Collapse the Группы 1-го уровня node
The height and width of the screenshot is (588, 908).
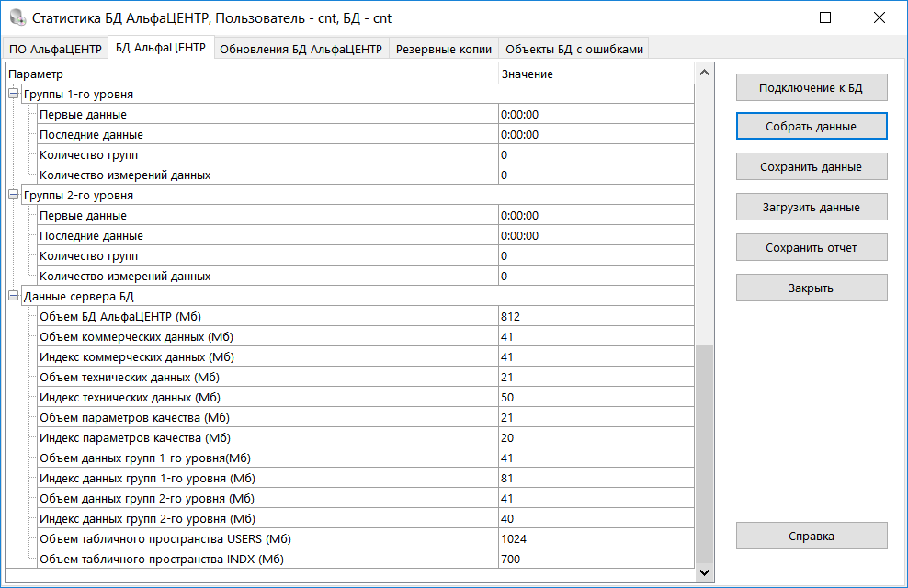pos(13,94)
